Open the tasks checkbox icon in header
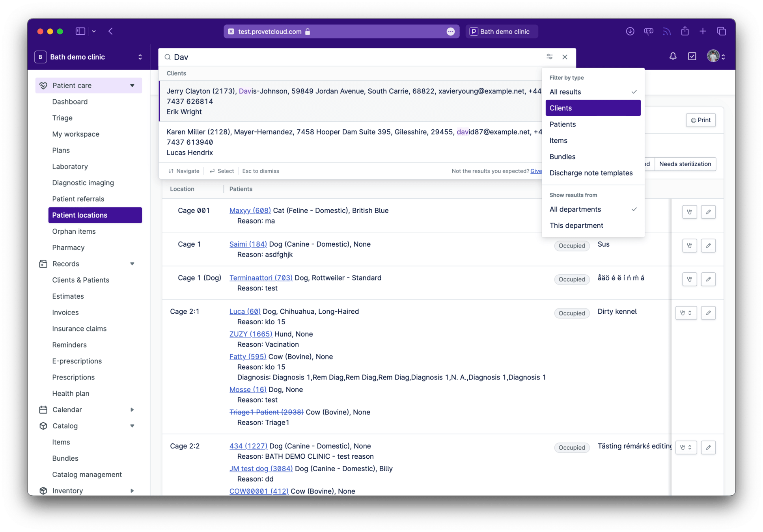The width and height of the screenshot is (763, 532). click(692, 56)
